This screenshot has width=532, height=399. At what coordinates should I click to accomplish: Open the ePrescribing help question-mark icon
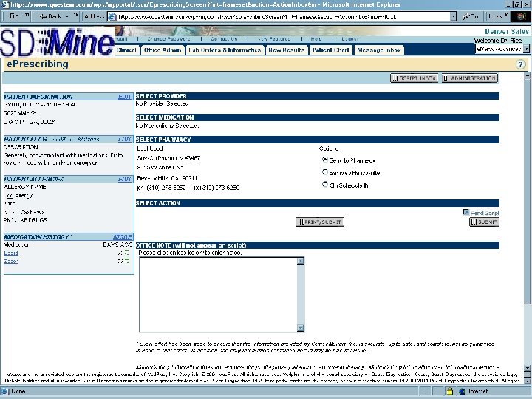click(520, 64)
